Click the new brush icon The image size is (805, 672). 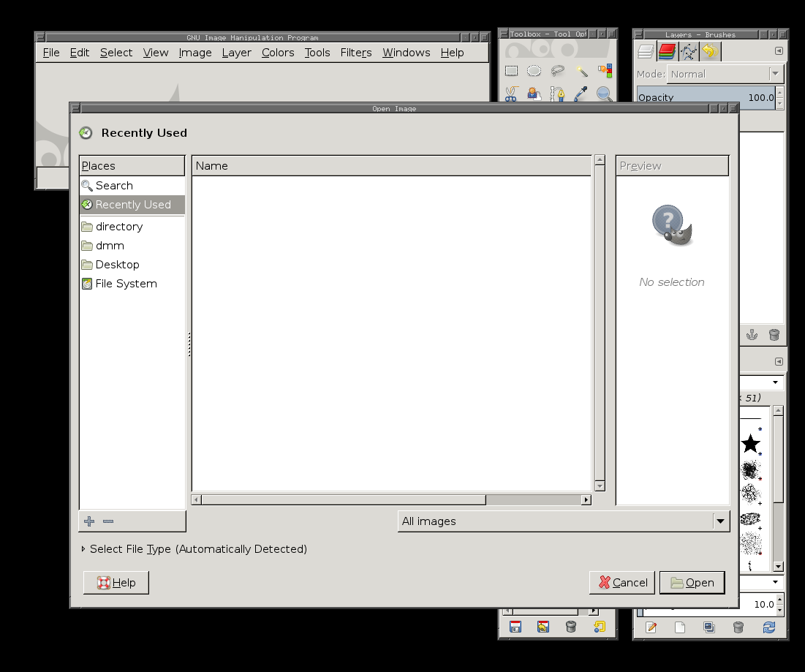pyautogui.click(x=680, y=627)
